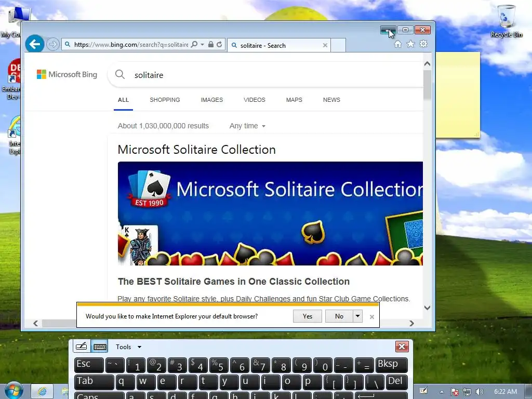The image size is (532, 399).
Task: Tap the Del key on on-screen keyboard
Action: pos(397,382)
